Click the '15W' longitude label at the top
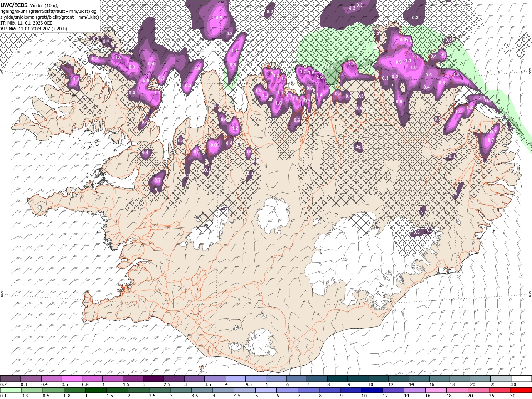This screenshot has width=532, height=399. click(440, 2)
